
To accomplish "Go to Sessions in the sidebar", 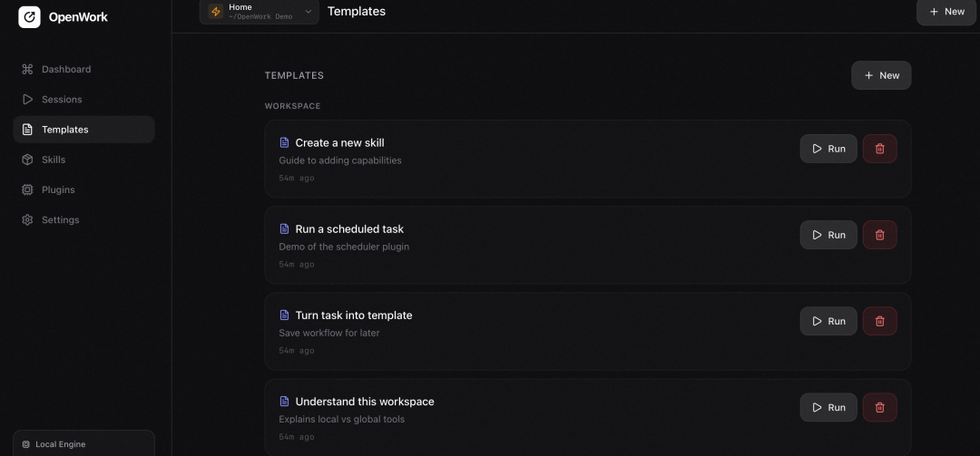I will click(61, 99).
